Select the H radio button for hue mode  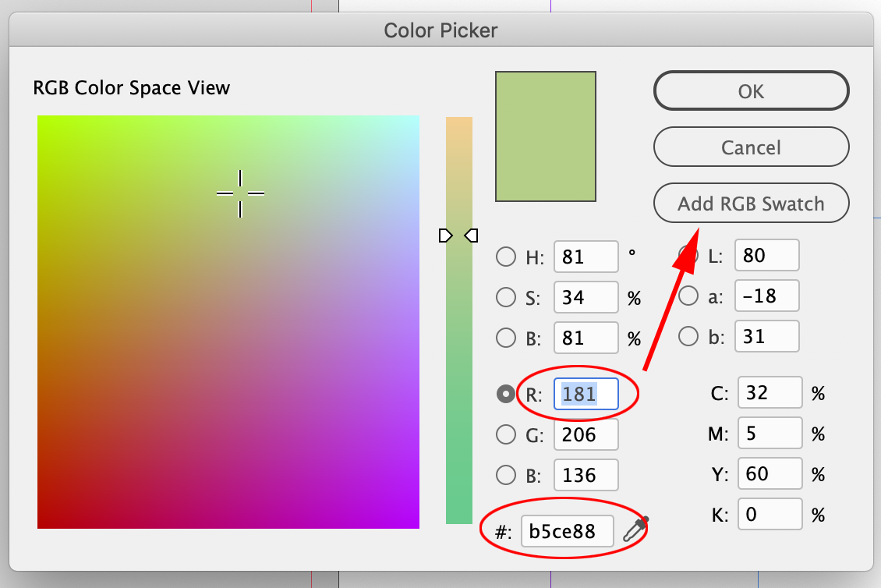(506, 256)
